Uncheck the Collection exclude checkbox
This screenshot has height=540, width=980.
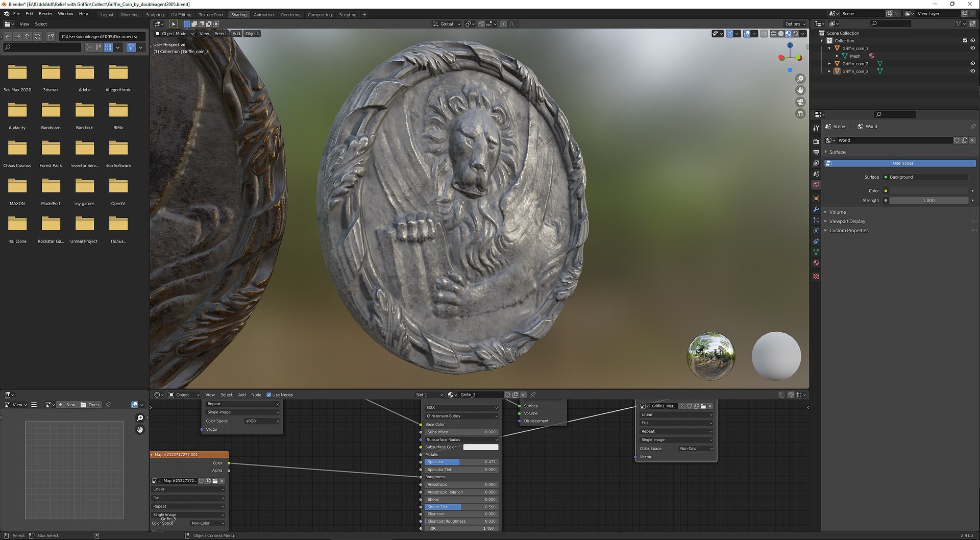coord(965,40)
